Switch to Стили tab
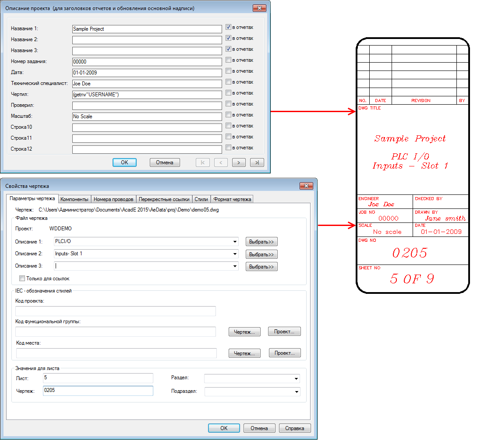Viewport: 477px width, 448px height. pyautogui.click(x=201, y=199)
